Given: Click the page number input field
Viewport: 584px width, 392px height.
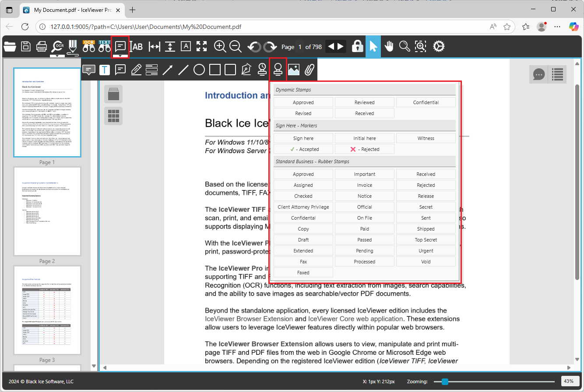Looking at the screenshot, I should pos(300,47).
